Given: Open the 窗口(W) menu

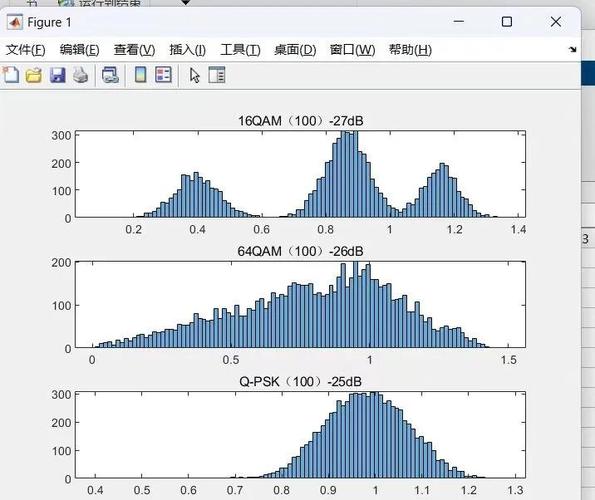Looking at the screenshot, I should [x=353, y=50].
